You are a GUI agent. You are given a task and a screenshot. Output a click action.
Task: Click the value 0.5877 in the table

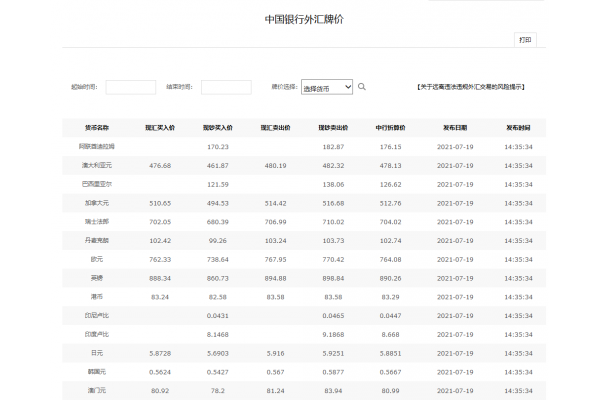pyautogui.click(x=333, y=372)
